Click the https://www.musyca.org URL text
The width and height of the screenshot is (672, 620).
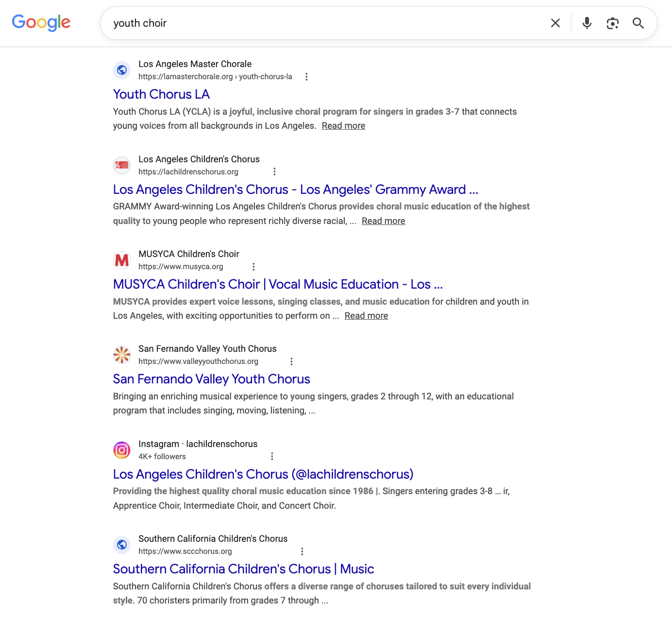coord(181,267)
